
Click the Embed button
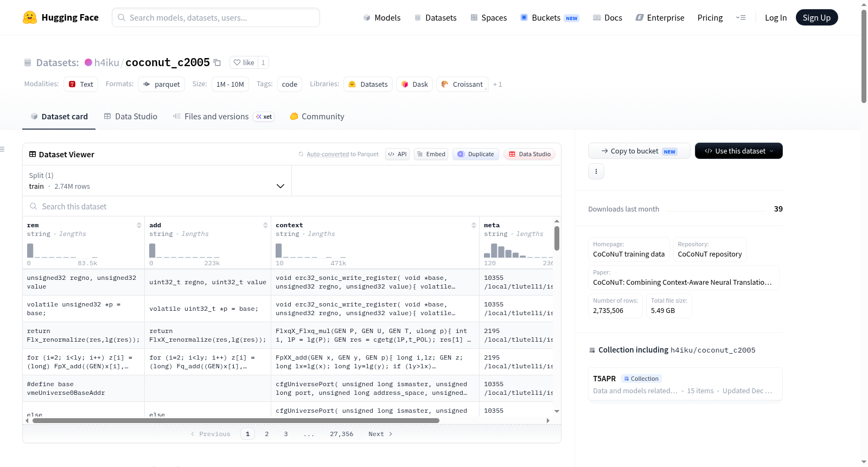coord(431,154)
